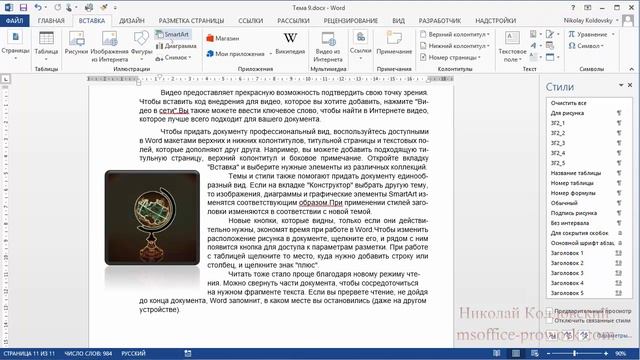Image resolution: width=640 pixels, height=360 pixels.
Task: Insert pictures with the Рисунки button
Action: [76, 43]
